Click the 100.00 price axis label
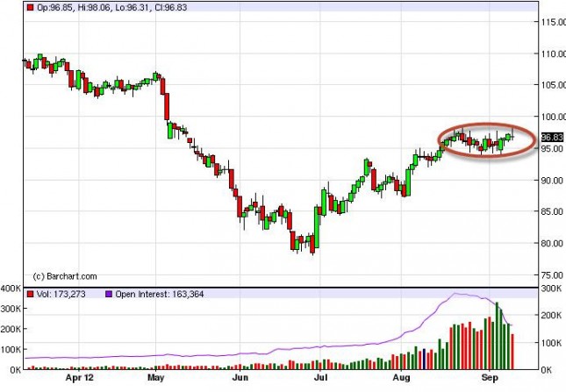Screen dimensions: 566x392 click(553, 117)
